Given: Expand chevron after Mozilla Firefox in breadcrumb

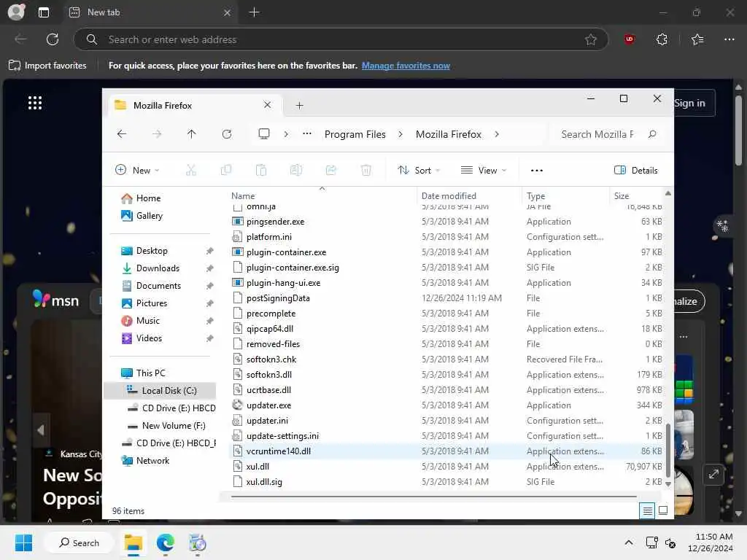Looking at the screenshot, I should pyautogui.click(x=497, y=134).
